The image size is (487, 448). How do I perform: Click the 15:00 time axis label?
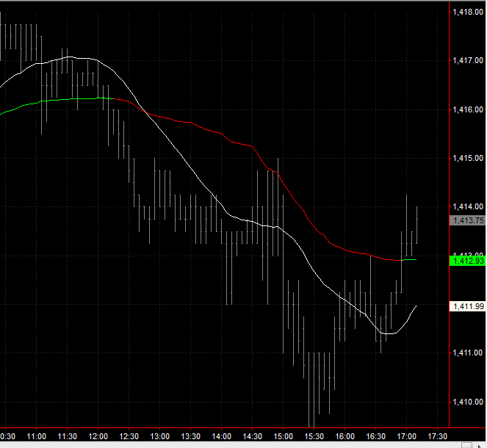283,436
